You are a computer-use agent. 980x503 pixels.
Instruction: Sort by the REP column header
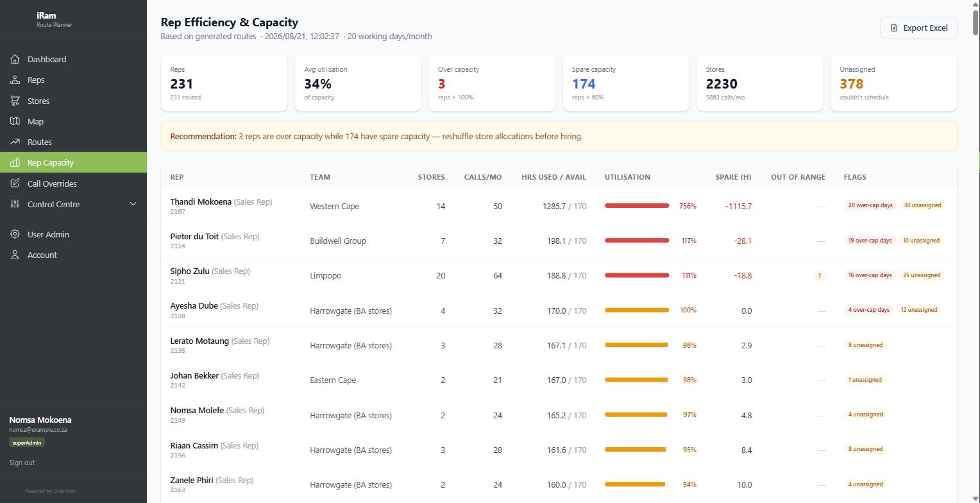[x=176, y=177]
